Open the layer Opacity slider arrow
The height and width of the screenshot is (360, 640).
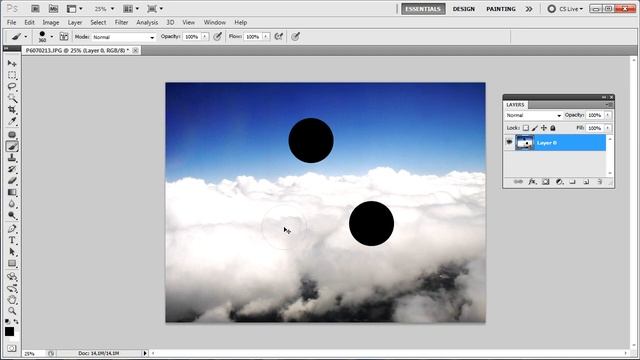coord(608,116)
